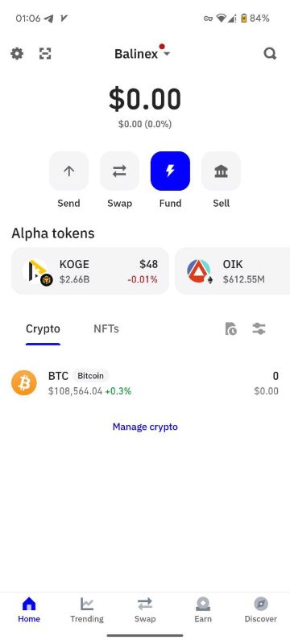Open the BTC Bitcoin asset row
This screenshot has width=290, height=644.
tap(145, 383)
